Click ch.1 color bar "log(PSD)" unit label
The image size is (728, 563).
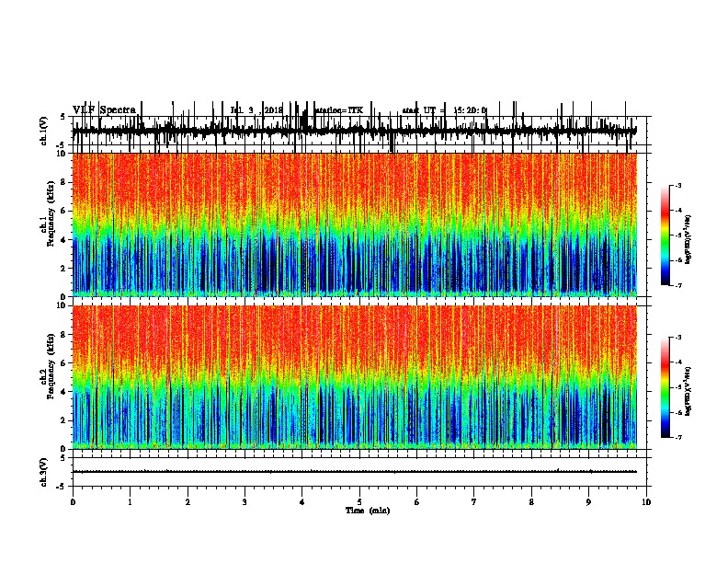pos(688,239)
